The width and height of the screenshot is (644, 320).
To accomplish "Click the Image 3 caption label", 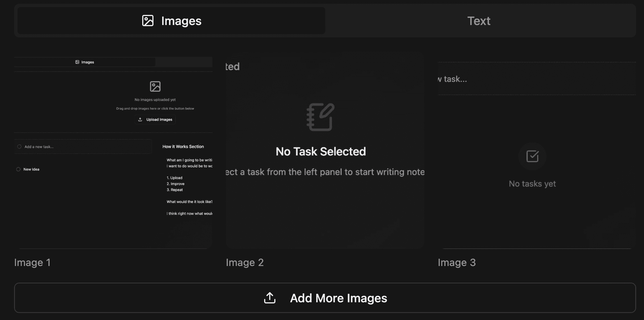I will point(456,262).
